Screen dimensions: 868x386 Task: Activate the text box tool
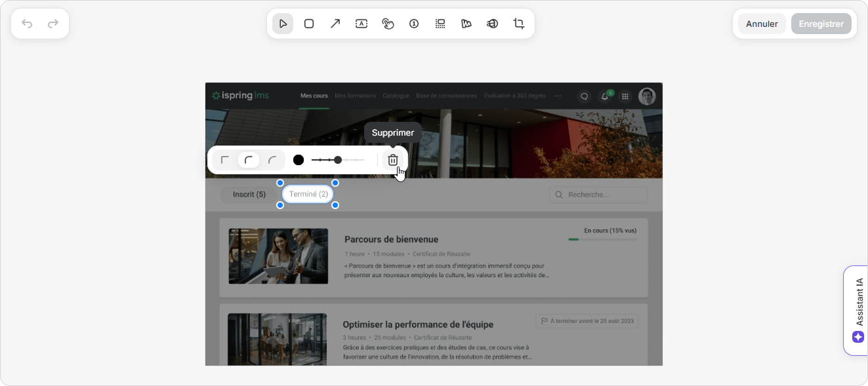pyautogui.click(x=362, y=24)
